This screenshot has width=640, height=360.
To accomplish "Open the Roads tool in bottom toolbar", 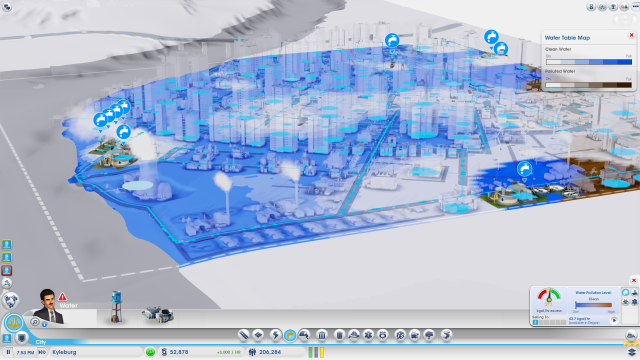I will tap(244, 335).
